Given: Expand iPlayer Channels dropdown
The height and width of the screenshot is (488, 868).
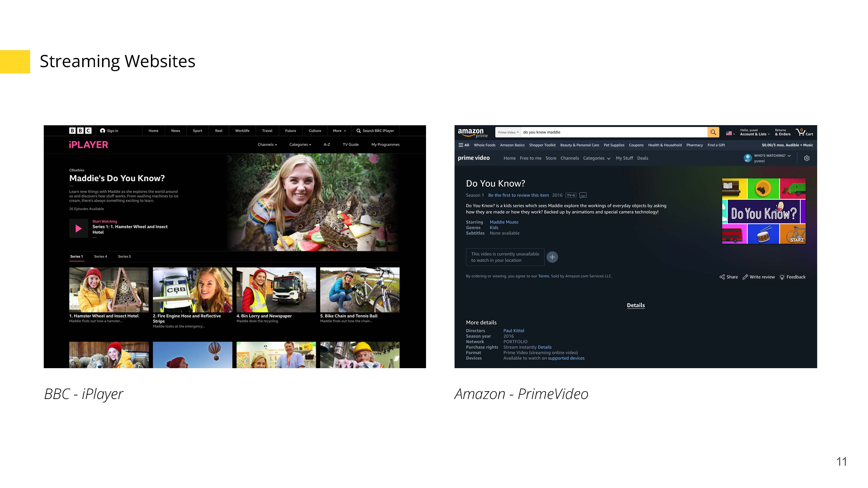Looking at the screenshot, I should [267, 145].
